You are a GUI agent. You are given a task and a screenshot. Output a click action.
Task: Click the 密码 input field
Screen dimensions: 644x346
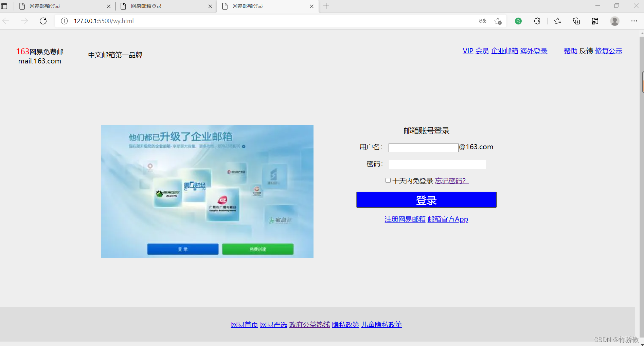point(437,165)
